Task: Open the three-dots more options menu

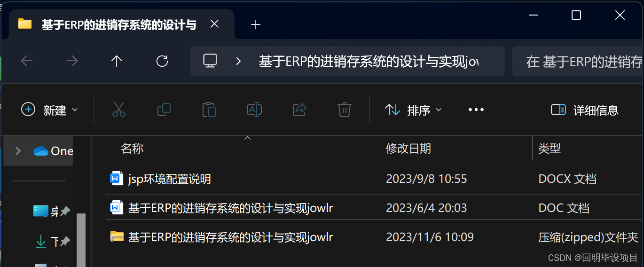Action: click(476, 110)
